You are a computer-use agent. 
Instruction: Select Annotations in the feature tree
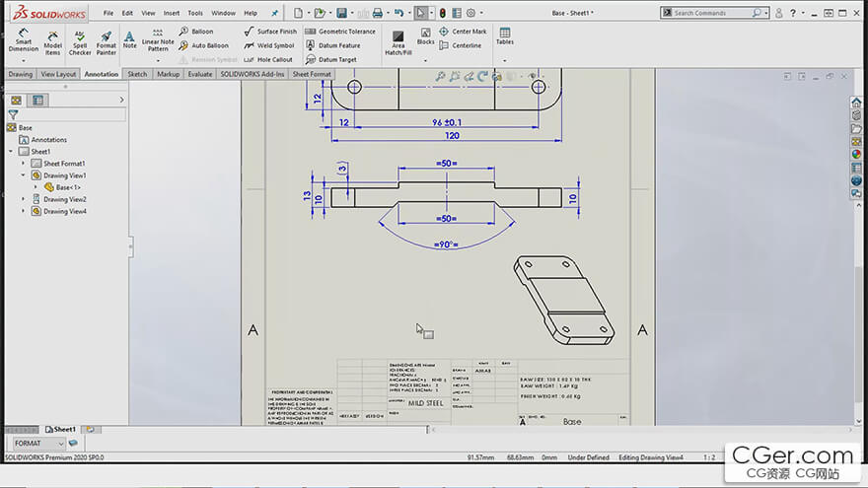(x=49, y=140)
